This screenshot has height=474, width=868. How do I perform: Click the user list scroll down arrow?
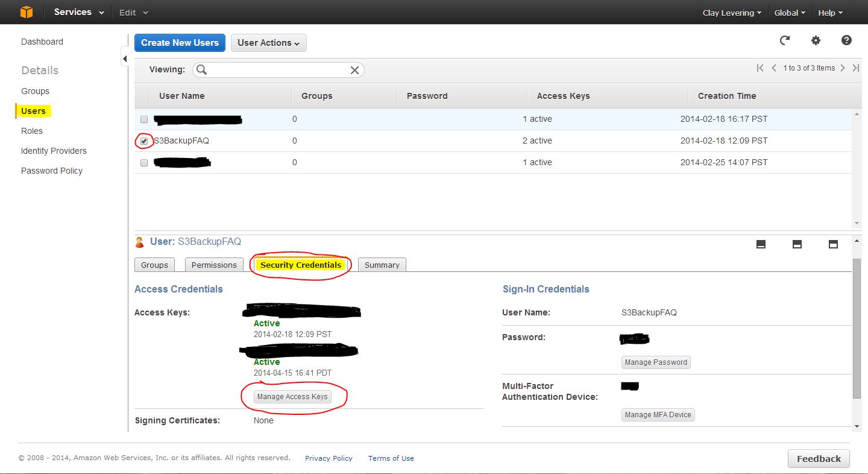(857, 223)
